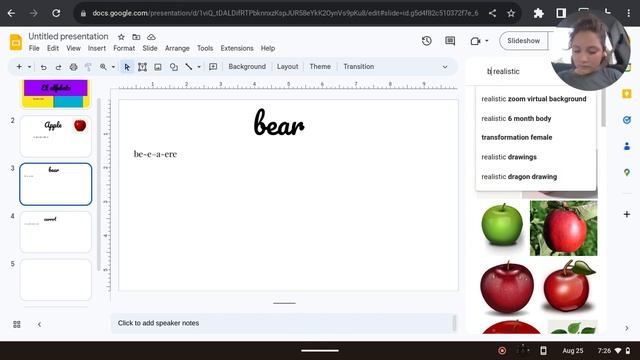The image size is (640, 360).
Task: Collapse the slide filmstrip panel
Action: coord(40,324)
